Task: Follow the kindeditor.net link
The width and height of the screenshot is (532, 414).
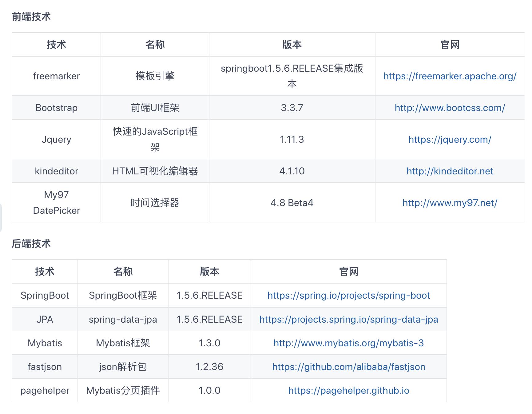Action: click(x=450, y=171)
